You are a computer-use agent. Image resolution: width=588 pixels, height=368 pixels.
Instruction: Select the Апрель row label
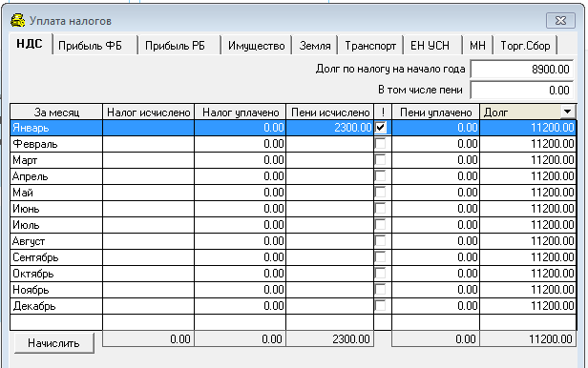click(x=30, y=176)
